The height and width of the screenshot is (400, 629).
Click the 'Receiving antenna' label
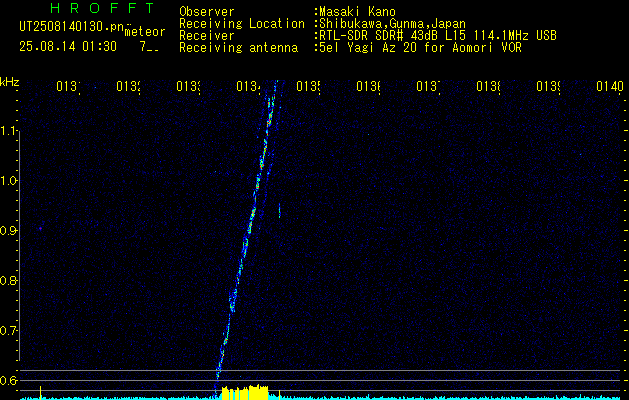point(238,48)
